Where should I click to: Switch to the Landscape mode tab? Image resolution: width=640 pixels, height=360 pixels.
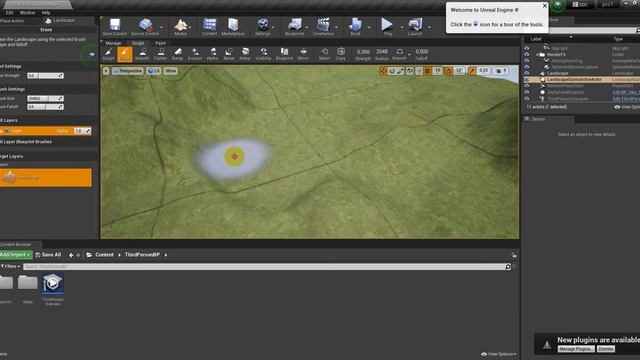60,20
